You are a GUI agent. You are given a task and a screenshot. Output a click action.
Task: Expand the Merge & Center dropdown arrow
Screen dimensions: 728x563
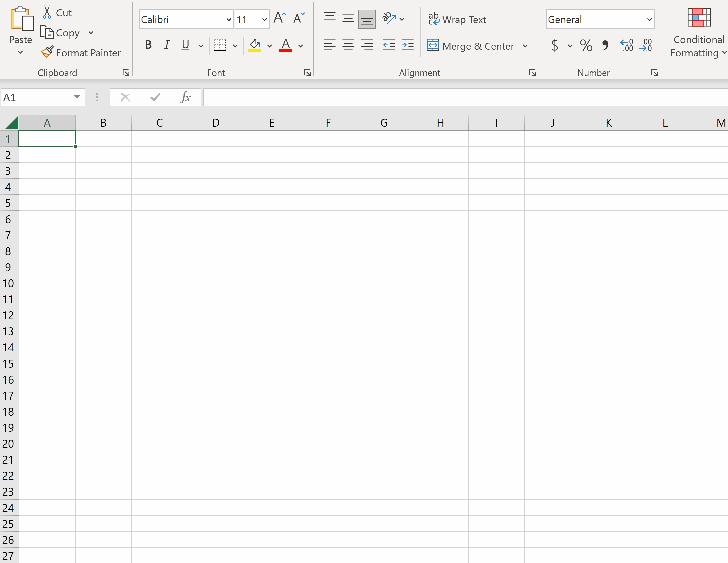pyautogui.click(x=525, y=46)
